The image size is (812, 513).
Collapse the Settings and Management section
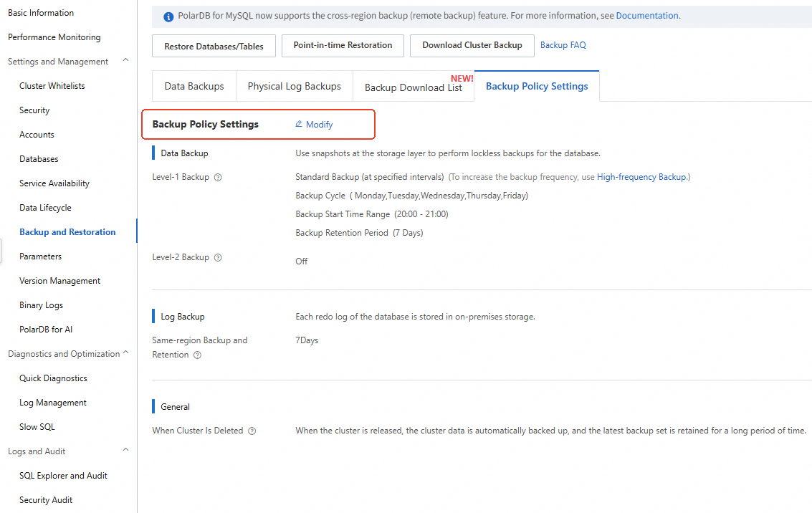pos(125,61)
